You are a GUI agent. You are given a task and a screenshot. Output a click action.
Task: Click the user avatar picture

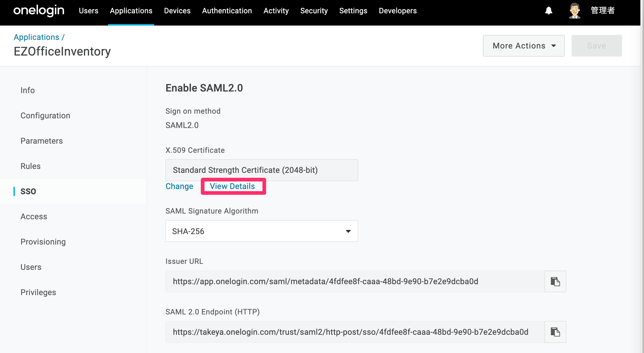point(574,11)
